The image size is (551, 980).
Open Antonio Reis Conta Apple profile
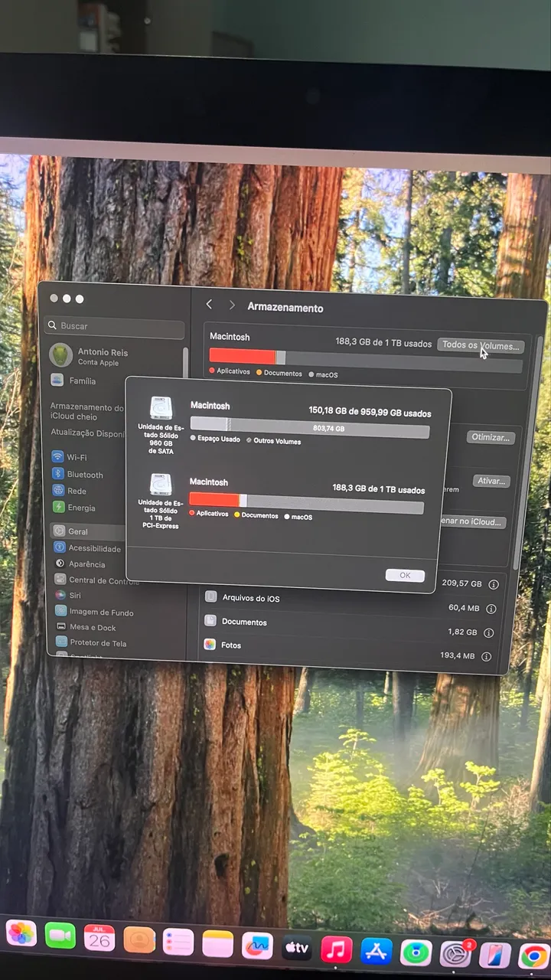point(90,356)
